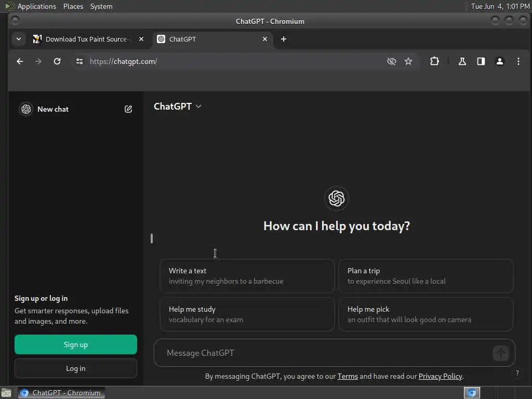Viewport: 532px width, 399px height.
Task: Click the show desktop icon in taskbar
Action: tap(6, 393)
